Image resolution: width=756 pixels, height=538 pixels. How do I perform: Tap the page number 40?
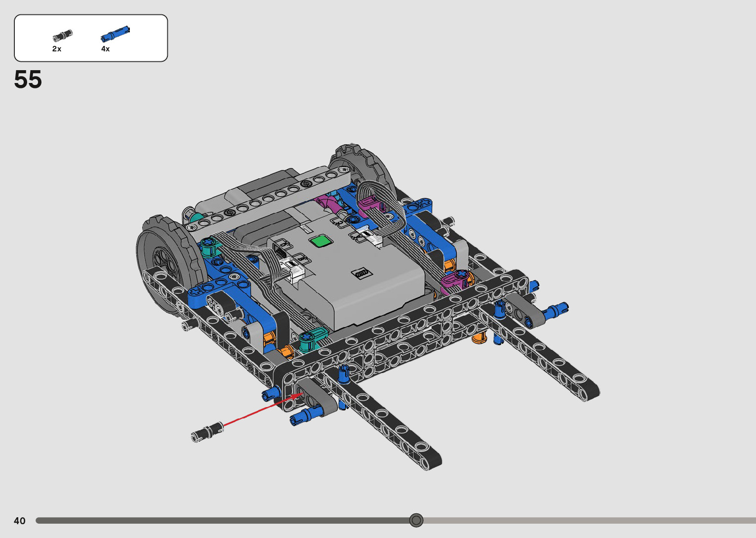20,521
